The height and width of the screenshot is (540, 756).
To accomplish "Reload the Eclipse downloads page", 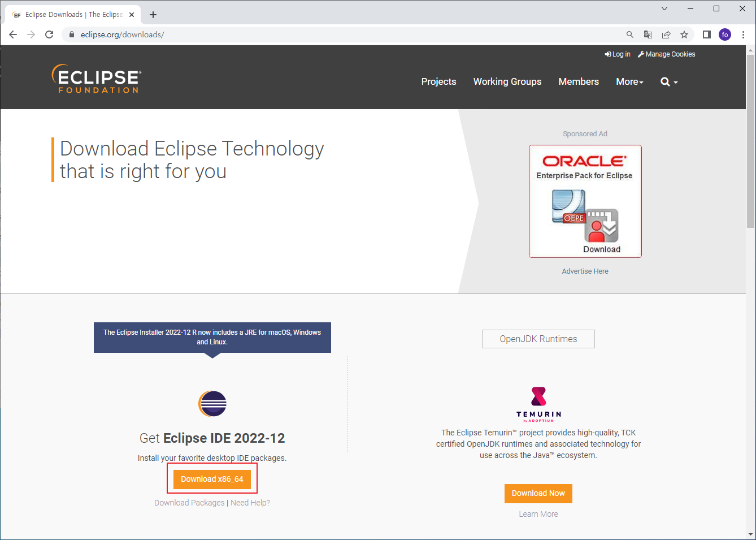I will click(49, 34).
